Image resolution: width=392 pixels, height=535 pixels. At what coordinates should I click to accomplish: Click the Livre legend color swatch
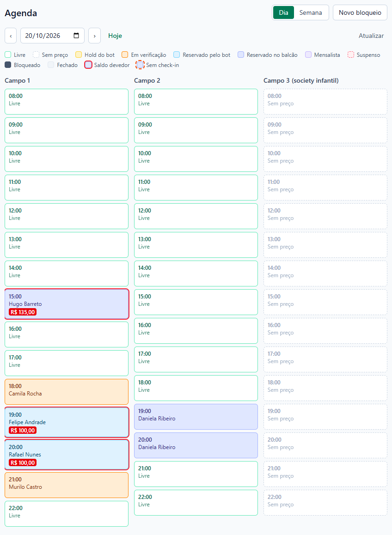8,55
